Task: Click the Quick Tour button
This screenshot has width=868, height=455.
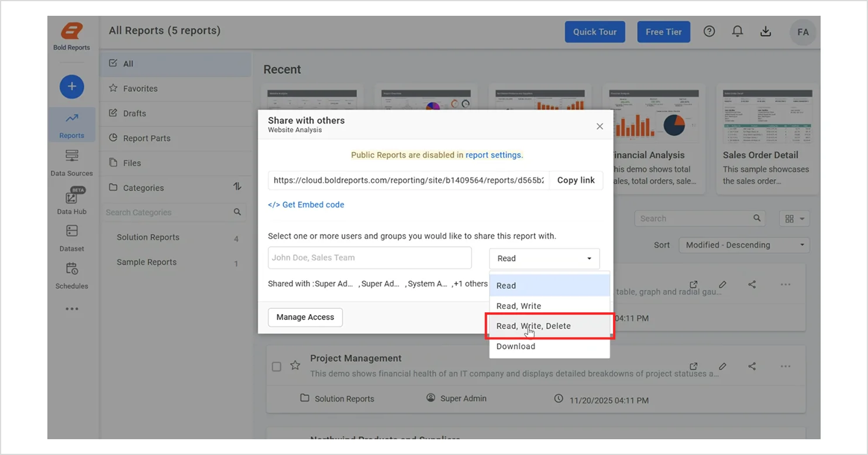Action: [595, 32]
